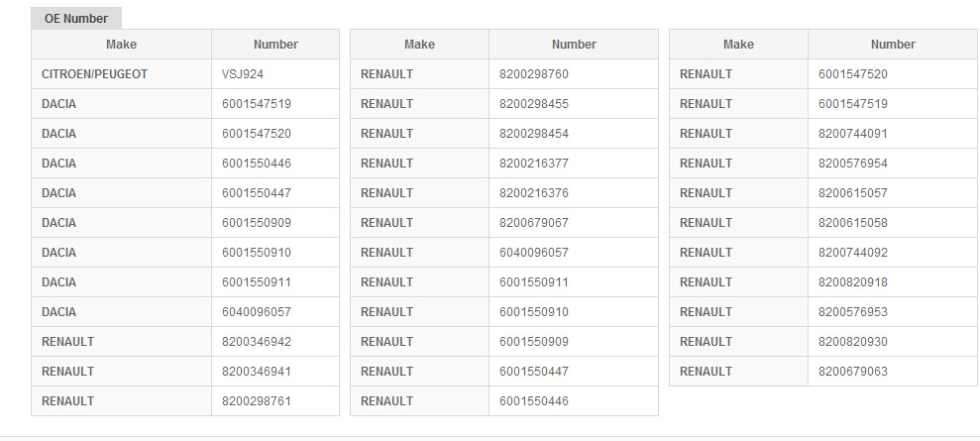Click the Number header in third table

(x=893, y=45)
